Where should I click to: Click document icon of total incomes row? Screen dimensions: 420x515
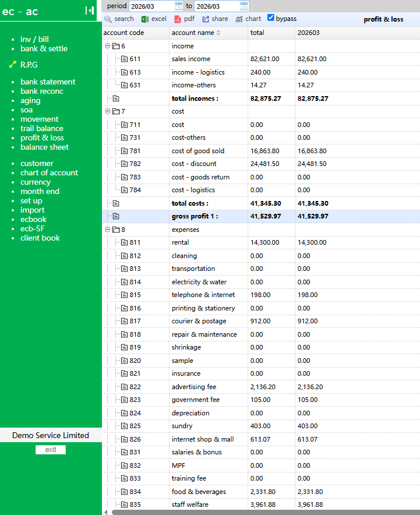(x=116, y=98)
